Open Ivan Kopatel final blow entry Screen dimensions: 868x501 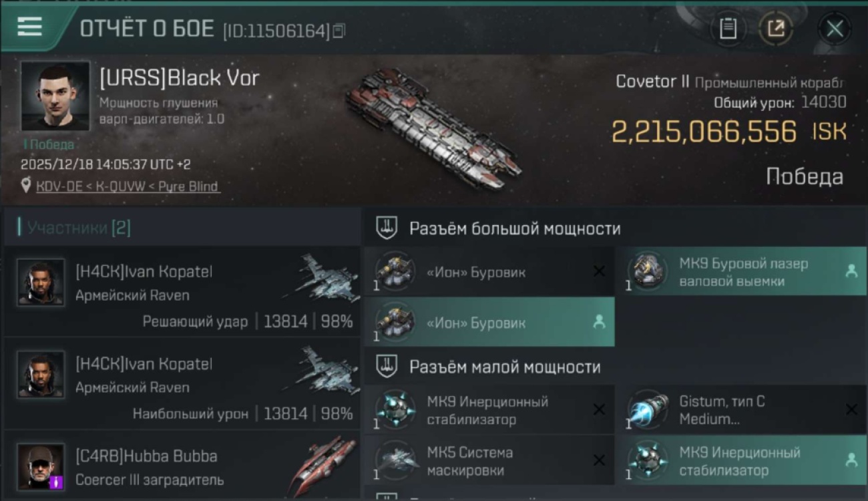point(182,292)
